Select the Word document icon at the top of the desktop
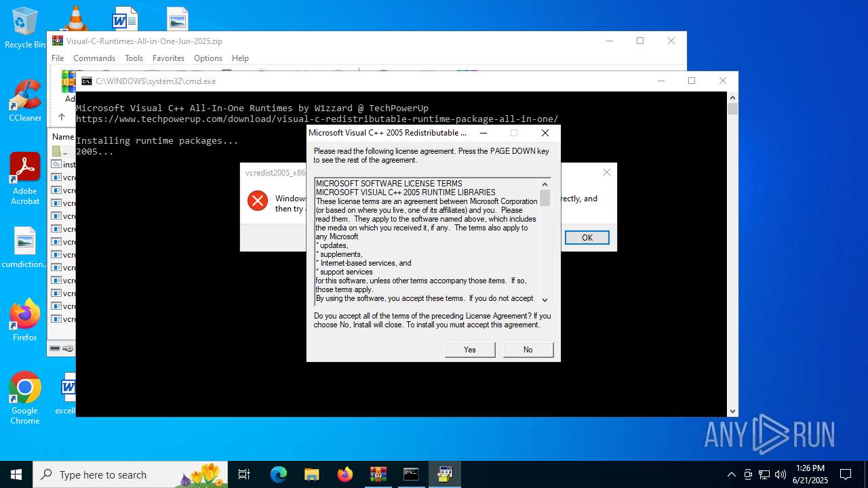868x488 pixels. pos(125,18)
